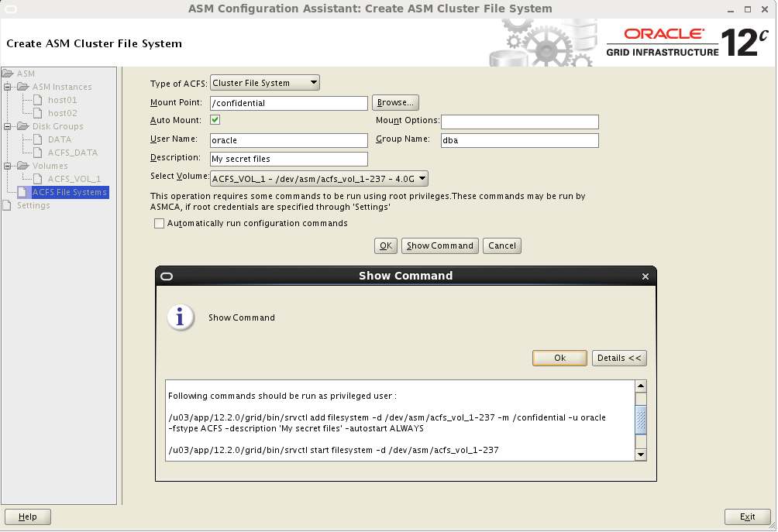
Task: Open Settings in the left tree
Action: 33,205
